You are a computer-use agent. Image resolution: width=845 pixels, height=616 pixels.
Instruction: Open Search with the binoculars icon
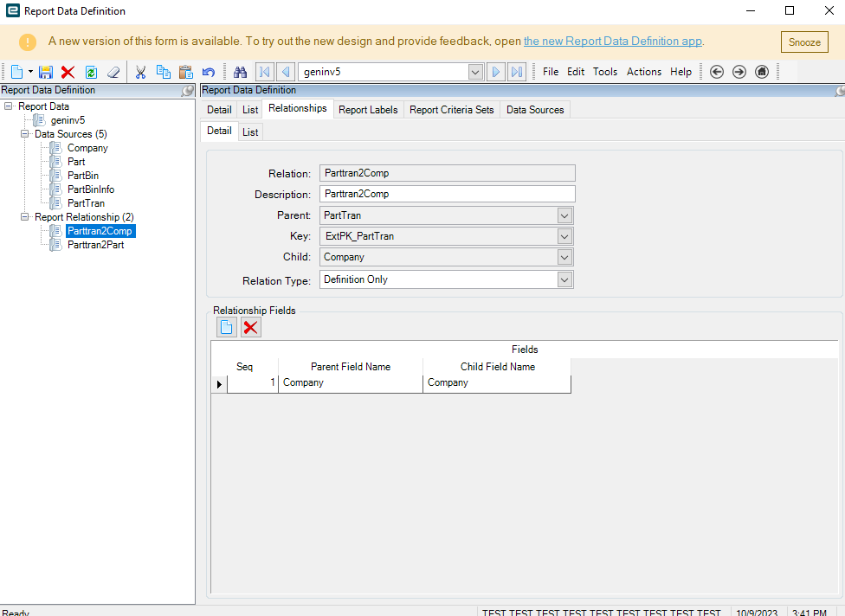[x=241, y=72]
